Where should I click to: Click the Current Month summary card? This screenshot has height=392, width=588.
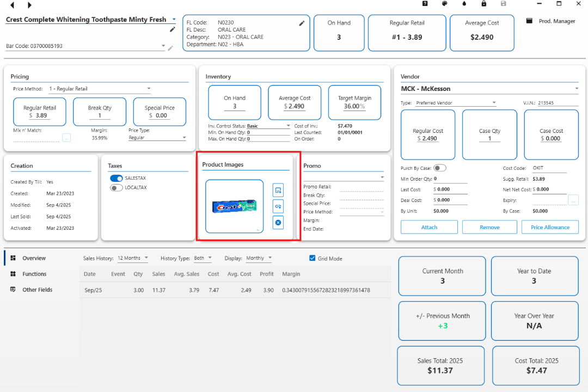tap(442, 275)
